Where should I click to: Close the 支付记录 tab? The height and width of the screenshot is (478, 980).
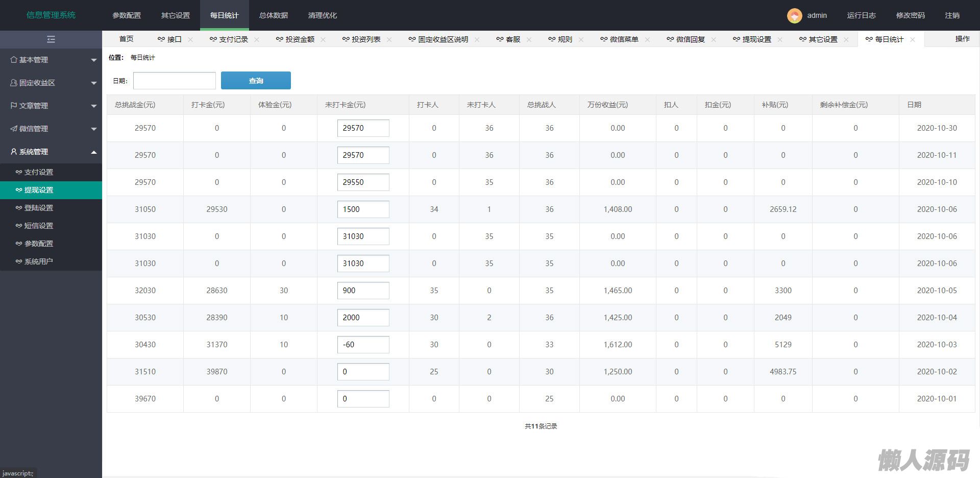click(x=257, y=40)
